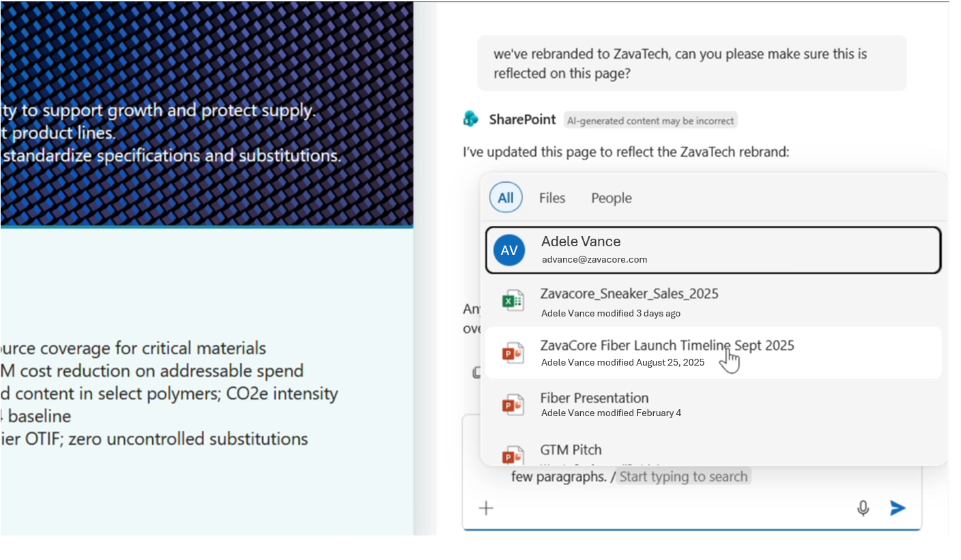Switch to the Files filter tab
Image resolution: width=961 pixels, height=560 pixels.
(551, 198)
